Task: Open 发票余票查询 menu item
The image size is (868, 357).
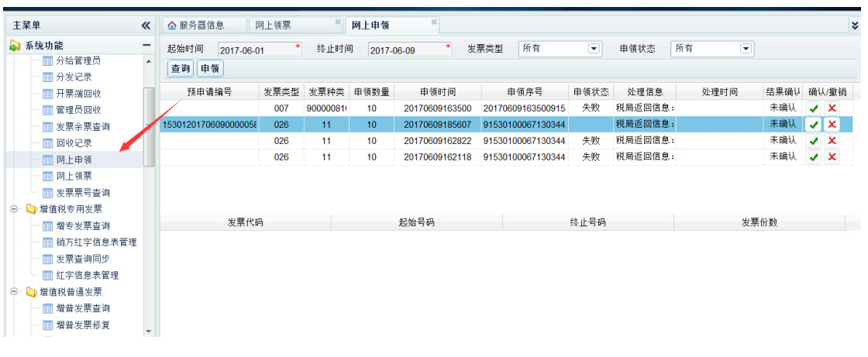Action: click(x=83, y=127)
